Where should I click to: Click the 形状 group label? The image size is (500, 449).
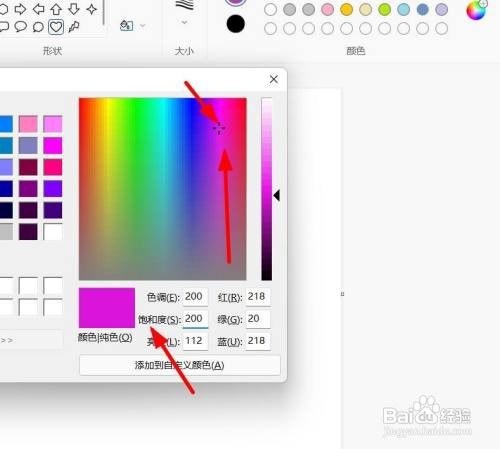(x=52, y=51)
